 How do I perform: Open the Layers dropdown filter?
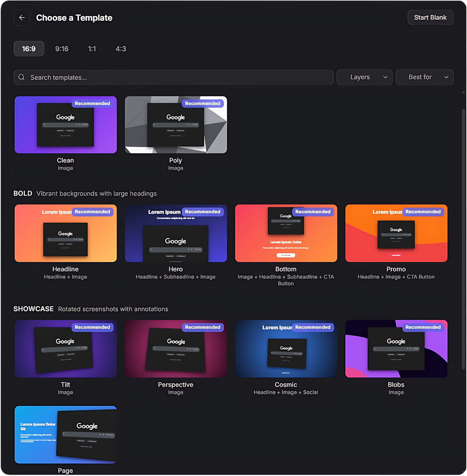(x=364, y=77)
